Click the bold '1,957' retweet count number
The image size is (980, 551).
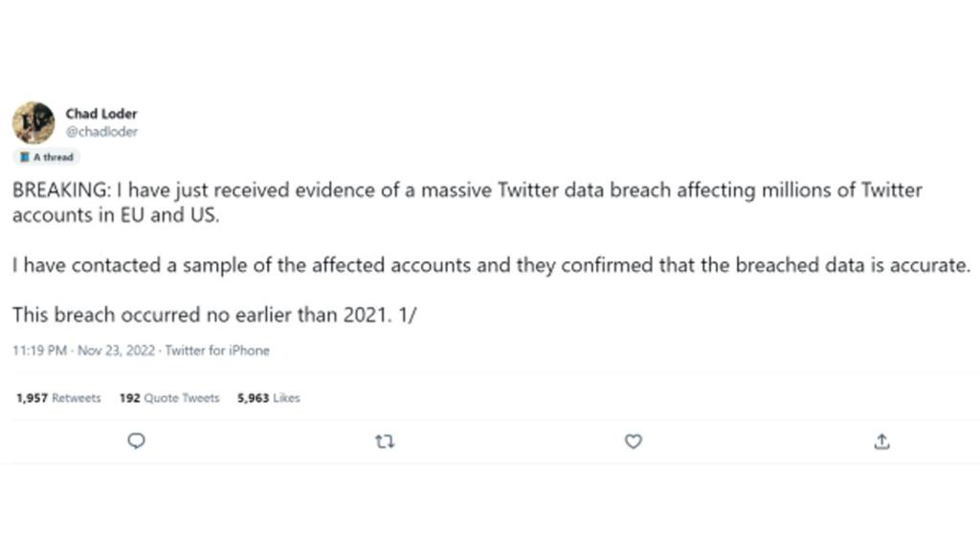tap(32, 398)
